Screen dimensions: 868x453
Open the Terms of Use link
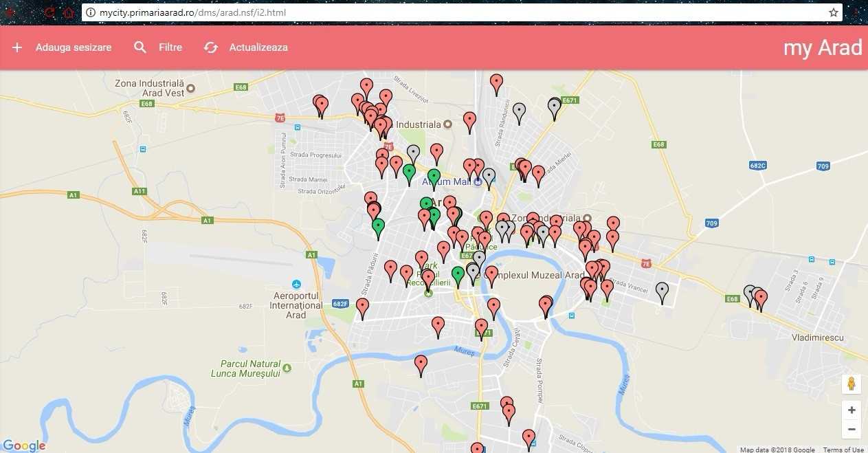(843, 450)
